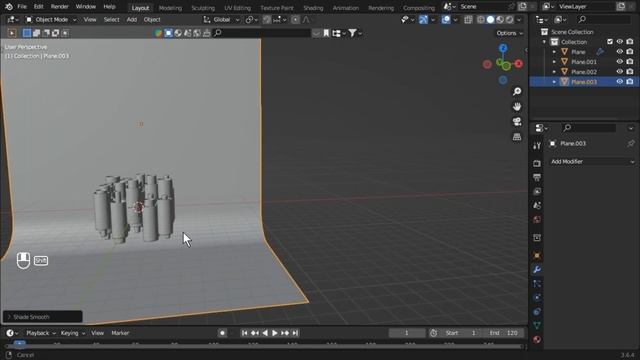Open the World properties tab
Viewport: 640px width, 360px height.
click(x=537, y=220)
